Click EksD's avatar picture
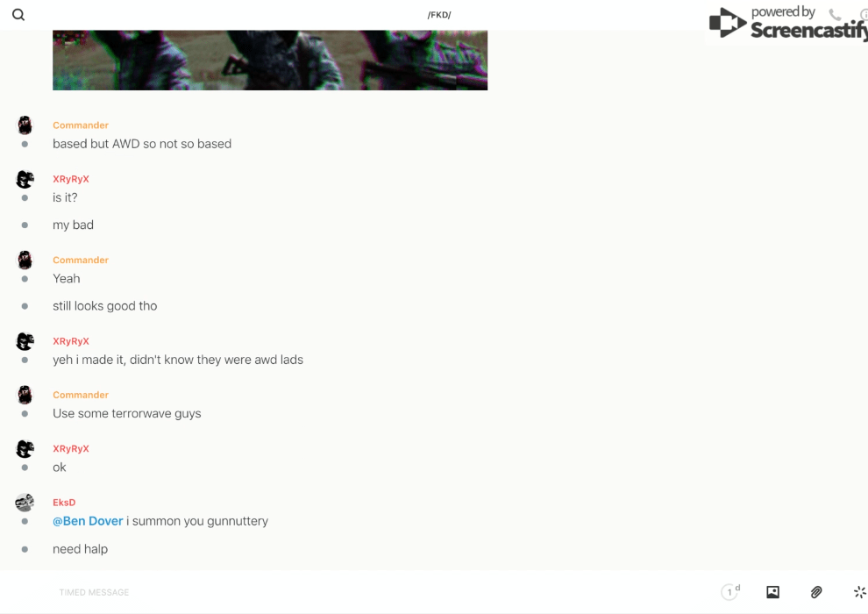The width and height of the screenshot is (868, 614). tap(25, 502)
